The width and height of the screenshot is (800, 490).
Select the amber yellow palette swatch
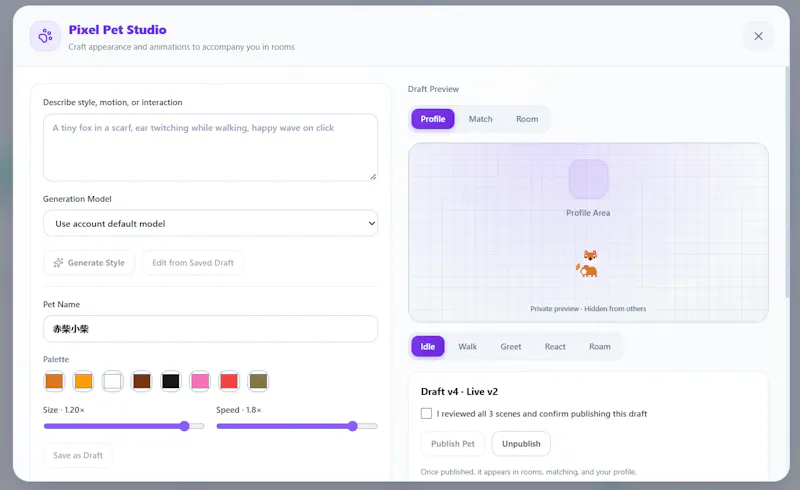[83, 381]
